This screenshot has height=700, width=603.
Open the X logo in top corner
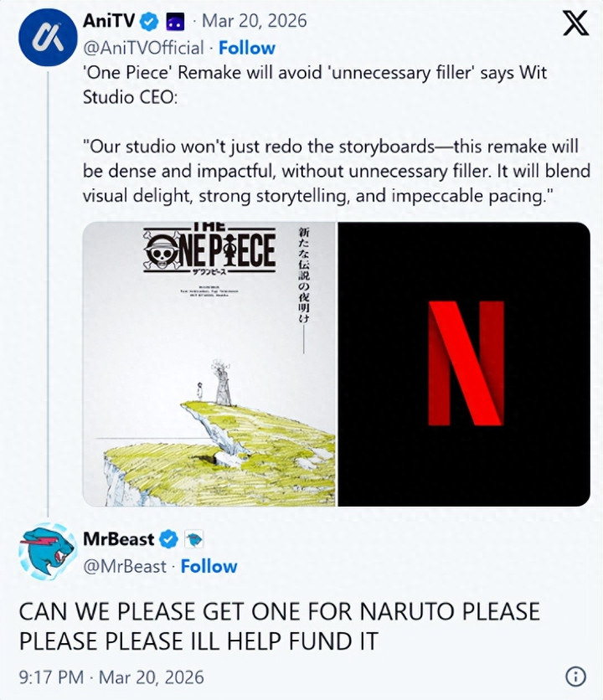[575, 24]
